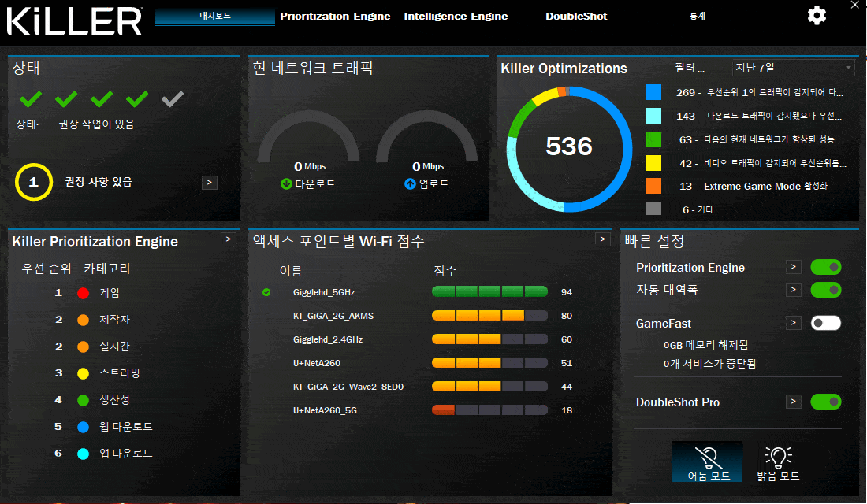Click the 0GB 메모리 해제됨 text
The width and height of the screenshot is (867, 504).
705,345
